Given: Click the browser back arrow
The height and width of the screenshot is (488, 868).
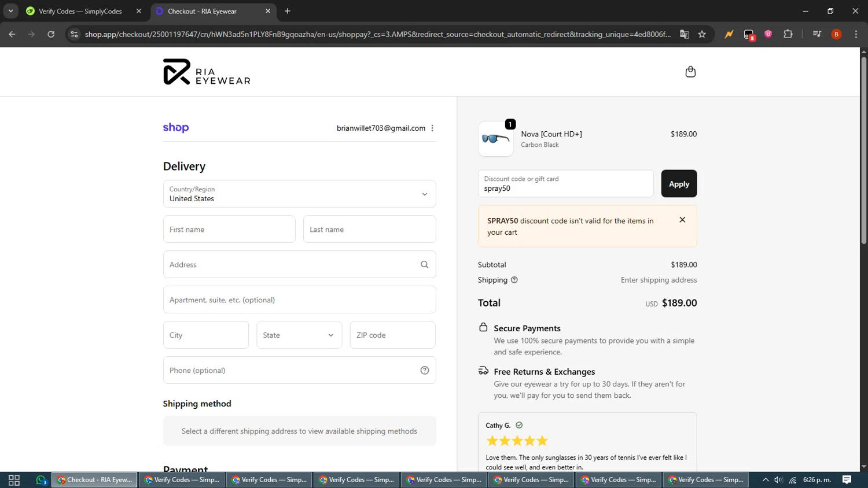Looking at the screenshot, I should pyautogui.click(x=12, y=34).
